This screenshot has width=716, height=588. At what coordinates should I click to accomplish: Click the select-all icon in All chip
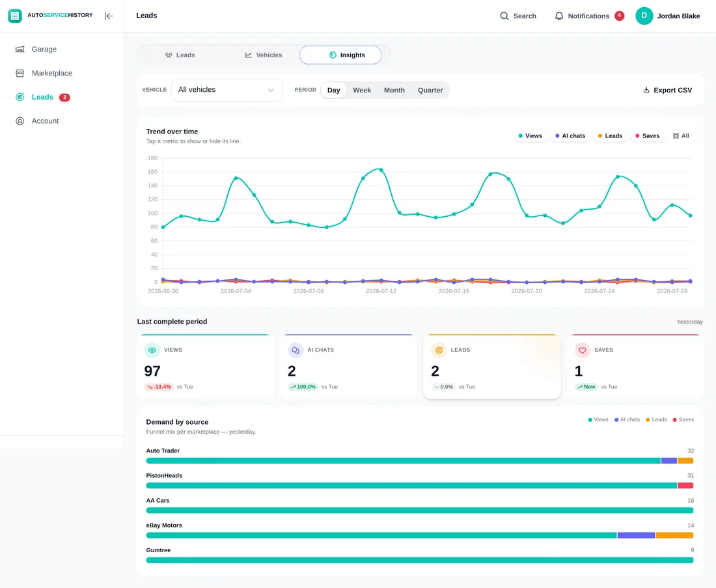[676, 135]
